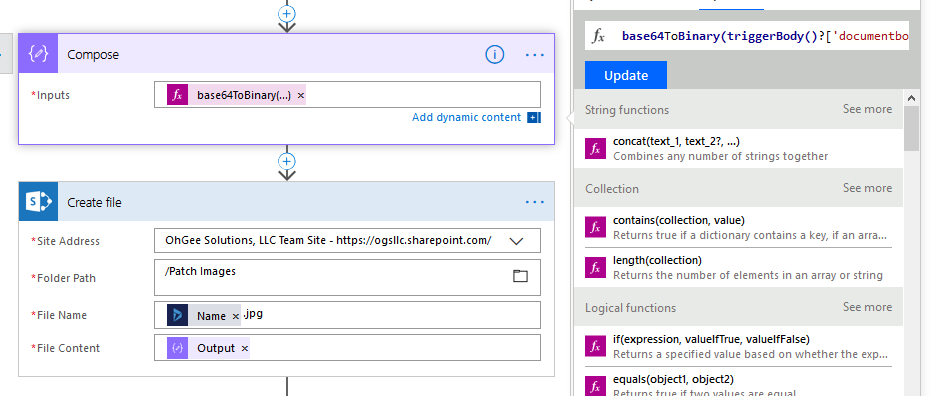The height and width of the screenshot is (396, 937).
Task: Select the contains function fx icon
Action: [x=595, y=228]
